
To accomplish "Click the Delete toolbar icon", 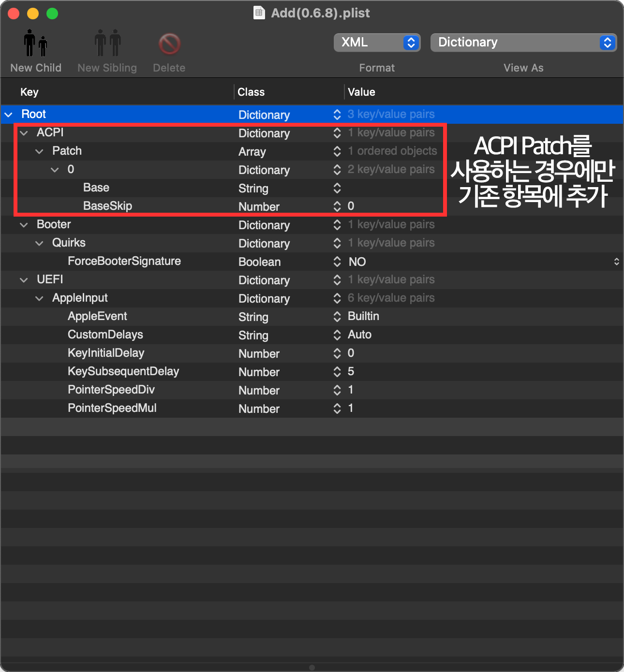I will pyautogui.click(x=169, y=44).
